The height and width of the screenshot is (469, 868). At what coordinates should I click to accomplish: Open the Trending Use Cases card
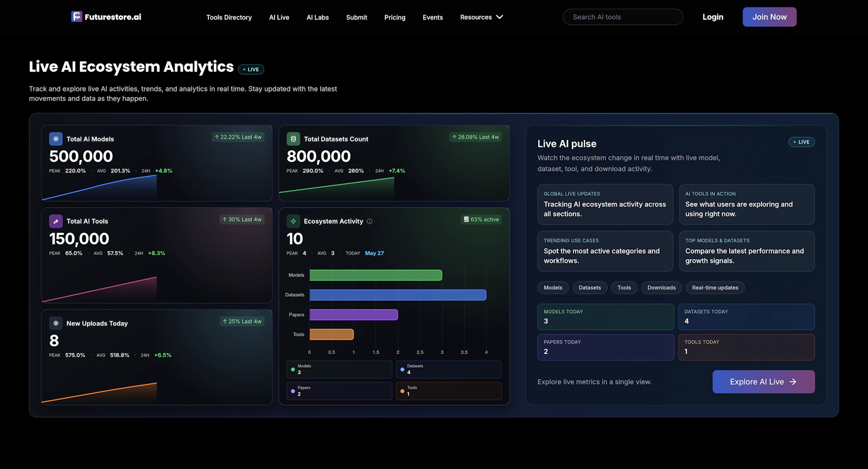click(x=605, y=251)
